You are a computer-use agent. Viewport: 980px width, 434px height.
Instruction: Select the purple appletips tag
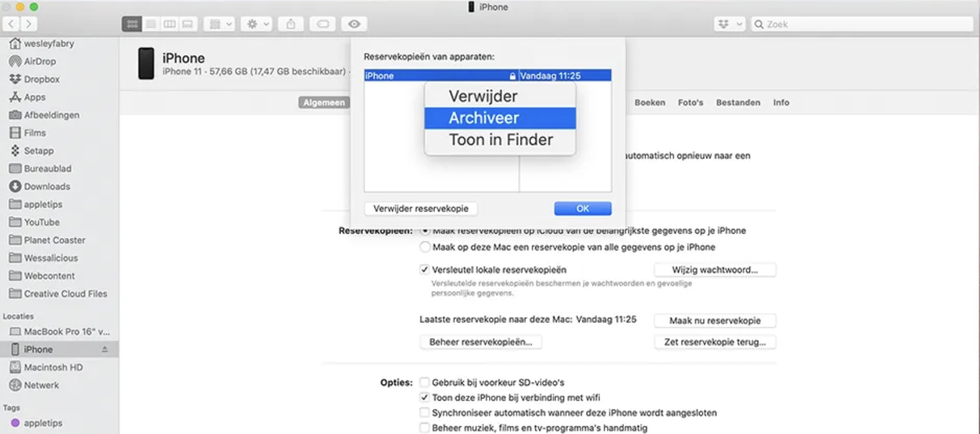pos(36,423)
